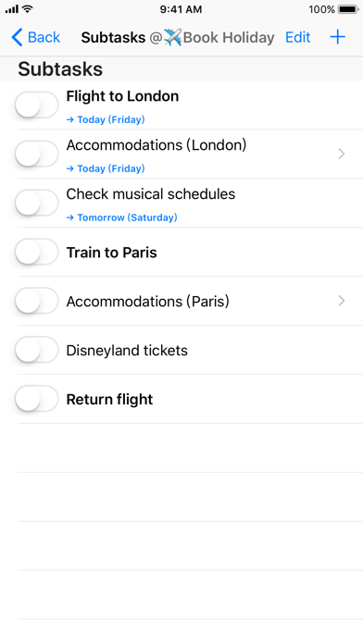363x644 pixels.
Task: Tap the airplane emoji in the title
Action: click(x=172, y=37)
